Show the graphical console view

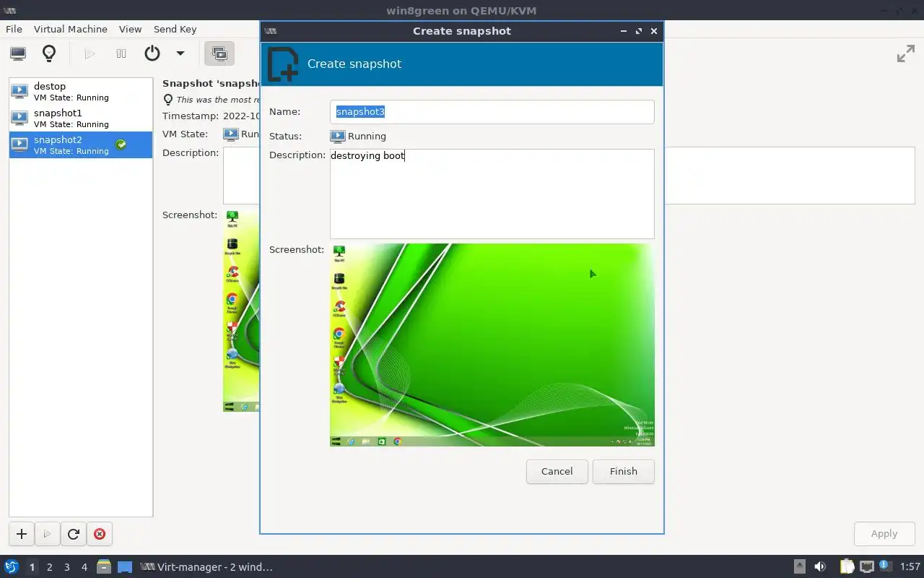click(x=18, y=53)
